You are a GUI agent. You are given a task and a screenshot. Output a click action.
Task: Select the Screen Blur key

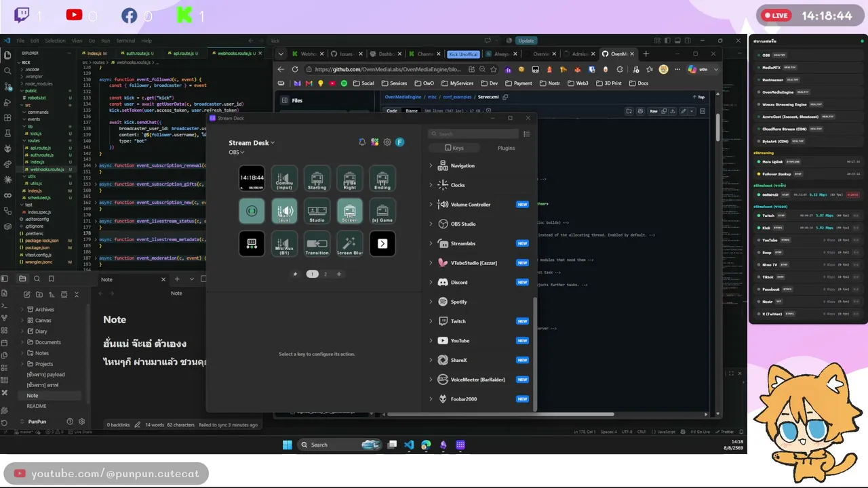[x=350, y=243]
